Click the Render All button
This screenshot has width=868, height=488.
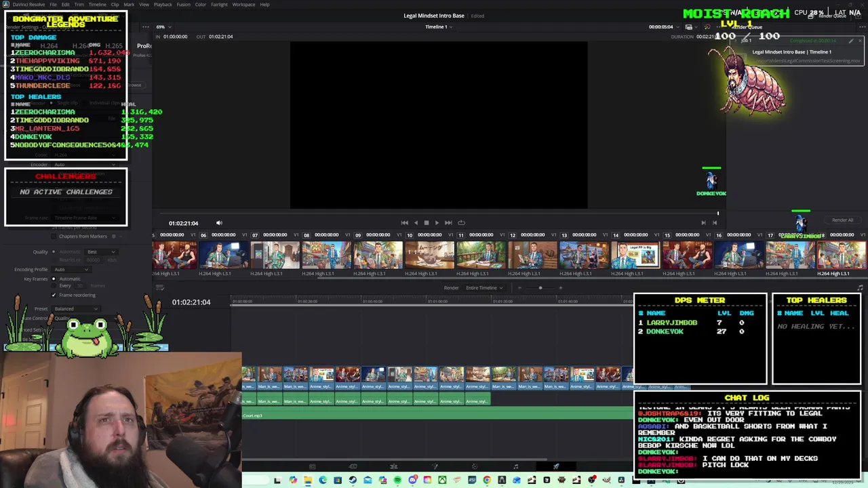(x=842, y=220)
